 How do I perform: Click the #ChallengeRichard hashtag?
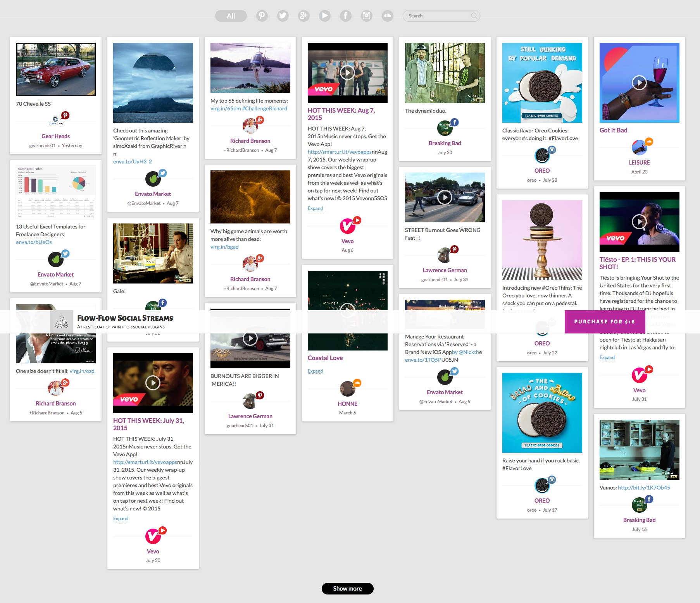(x=265, y=108)
